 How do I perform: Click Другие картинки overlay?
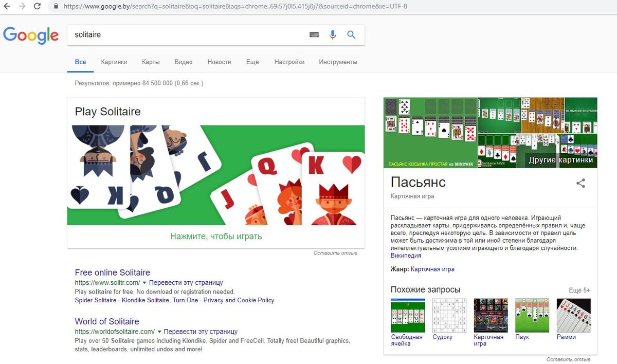[x=561, y=160]
